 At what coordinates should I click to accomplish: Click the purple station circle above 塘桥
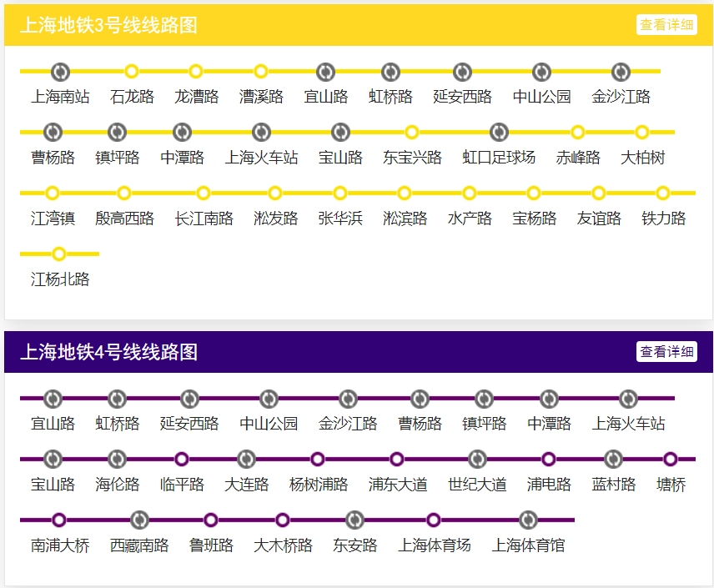click(x=671, y=460)
